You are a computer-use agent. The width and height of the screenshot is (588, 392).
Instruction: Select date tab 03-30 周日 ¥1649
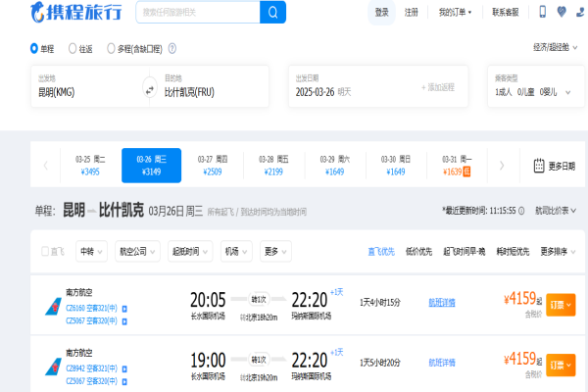point(396,166)
